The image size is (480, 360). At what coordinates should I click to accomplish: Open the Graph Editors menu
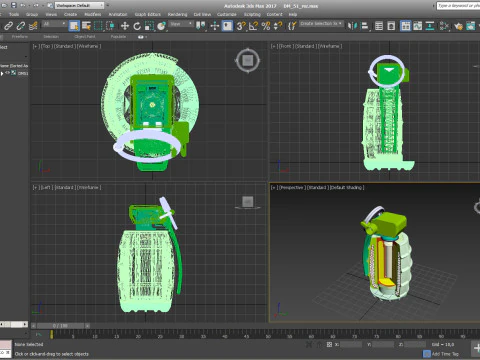pyautogui.click(x=148, y=14)
